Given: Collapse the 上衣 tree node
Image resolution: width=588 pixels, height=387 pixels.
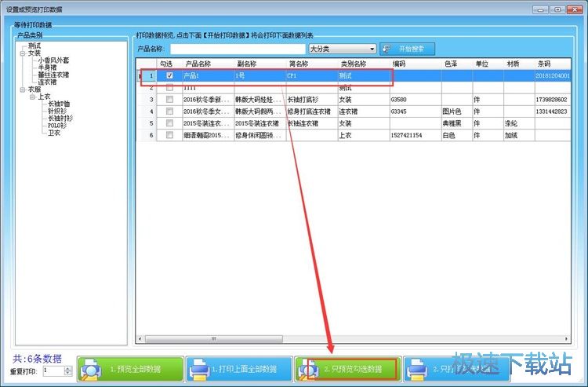Looking at the screenshot, I should [32, 97].
